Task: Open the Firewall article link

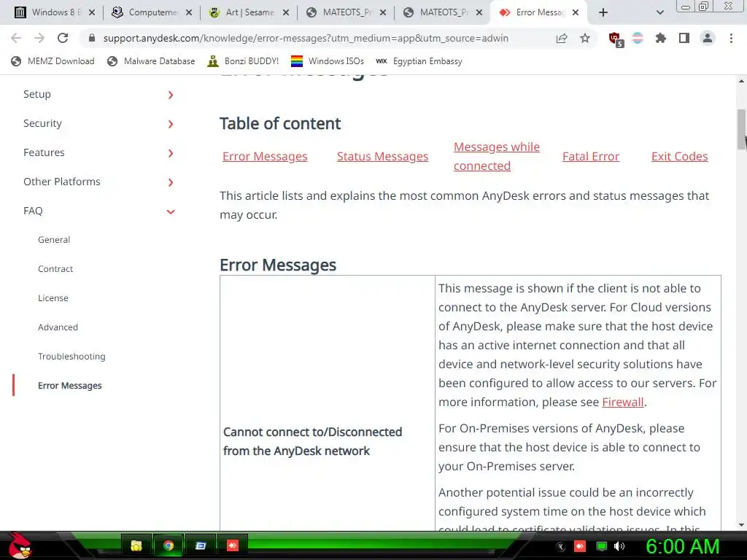Action: (623, 402)
